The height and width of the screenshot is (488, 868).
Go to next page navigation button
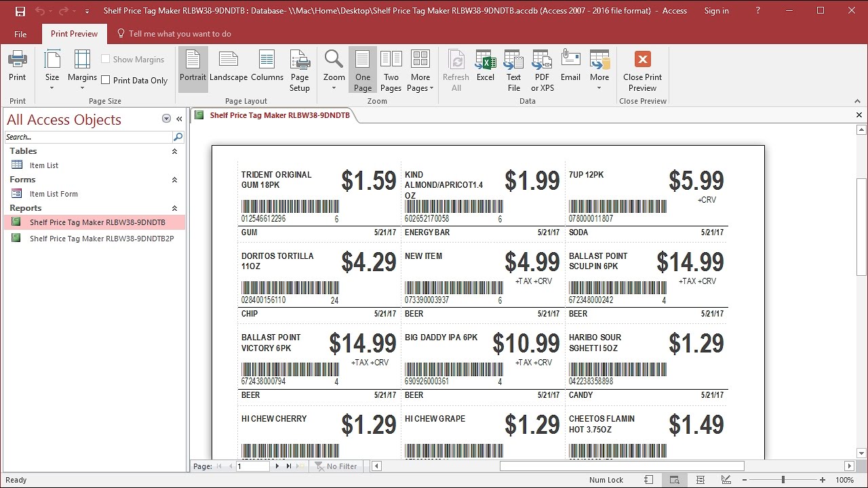pyautogui.click(x=277, y=466)
